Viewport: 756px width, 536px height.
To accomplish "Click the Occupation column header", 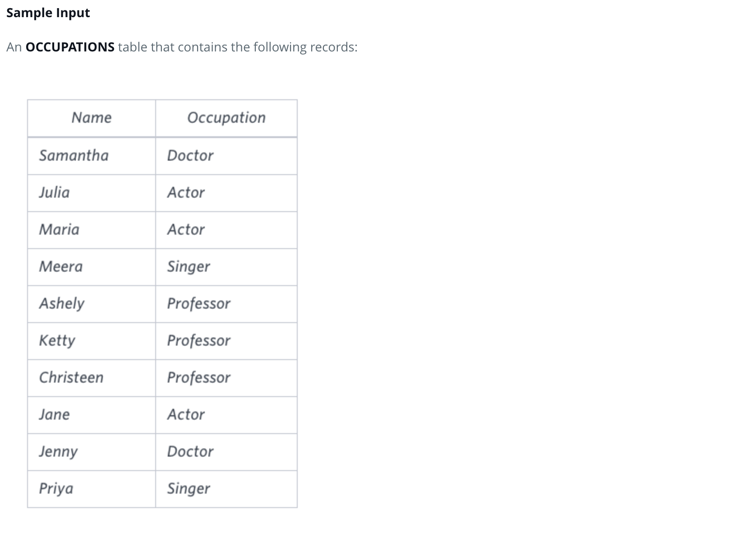I will tap(226, 118).
